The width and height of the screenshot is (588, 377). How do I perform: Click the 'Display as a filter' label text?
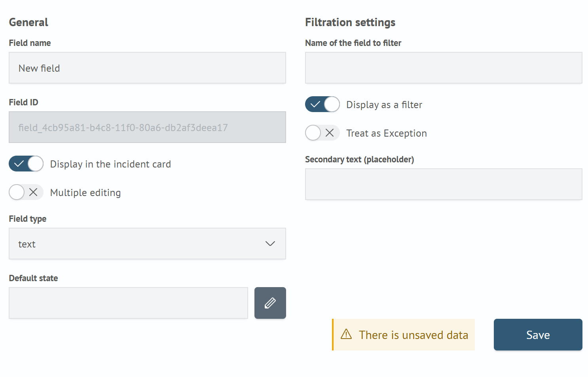pyautogui.click(x=384, y=105)
